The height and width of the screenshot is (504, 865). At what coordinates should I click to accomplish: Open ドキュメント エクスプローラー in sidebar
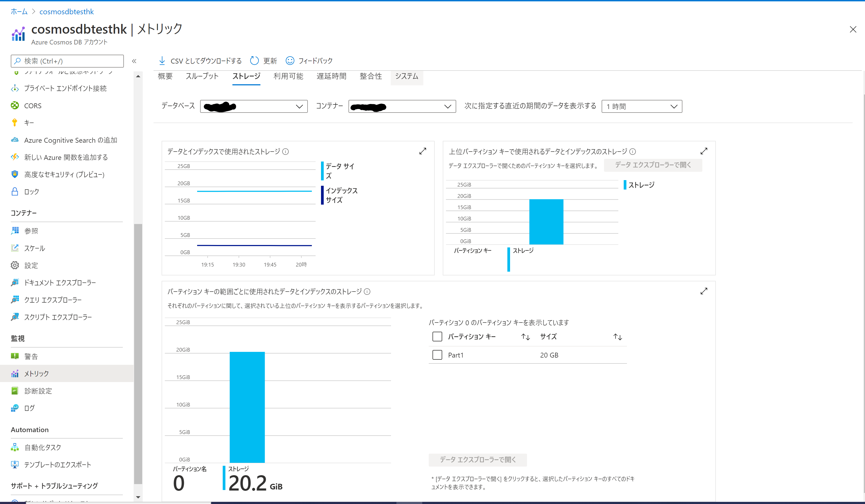[60, 283]
